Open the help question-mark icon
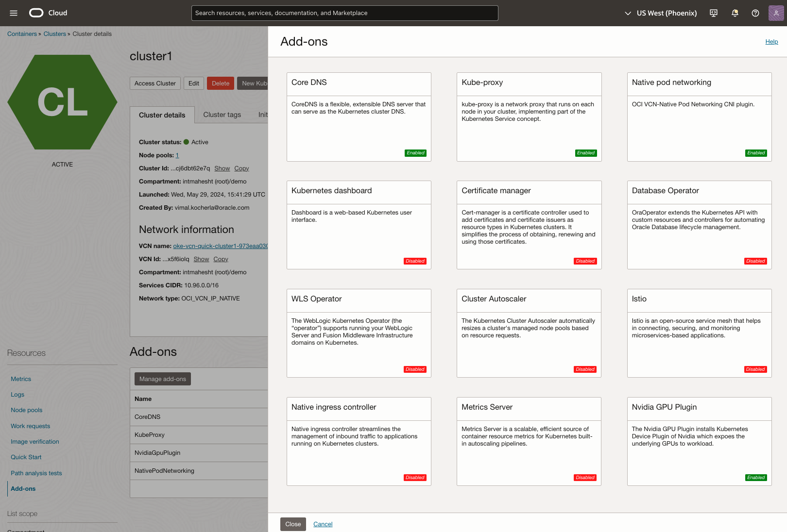The width and height of the screenshot is (787, 532). (x=755, y=13)
